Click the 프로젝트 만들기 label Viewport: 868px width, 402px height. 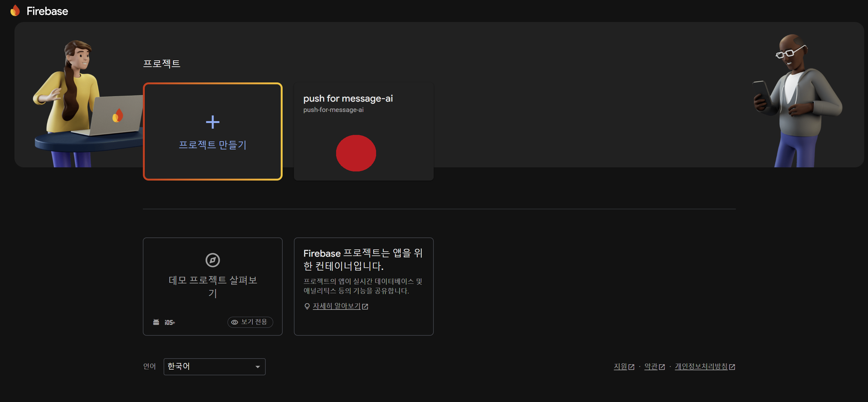pos(213,145)
